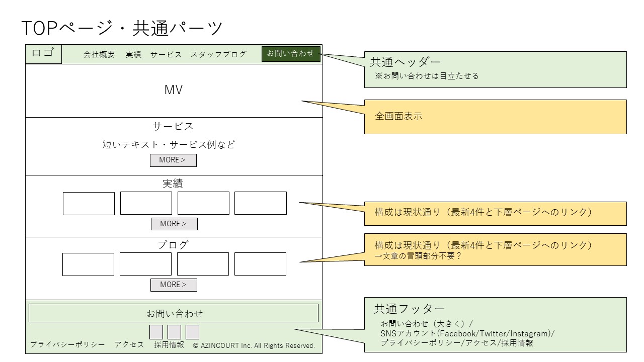Open the 会社概要 navigation item
This screenshot has width=644, height=362.
coord(99,54)
